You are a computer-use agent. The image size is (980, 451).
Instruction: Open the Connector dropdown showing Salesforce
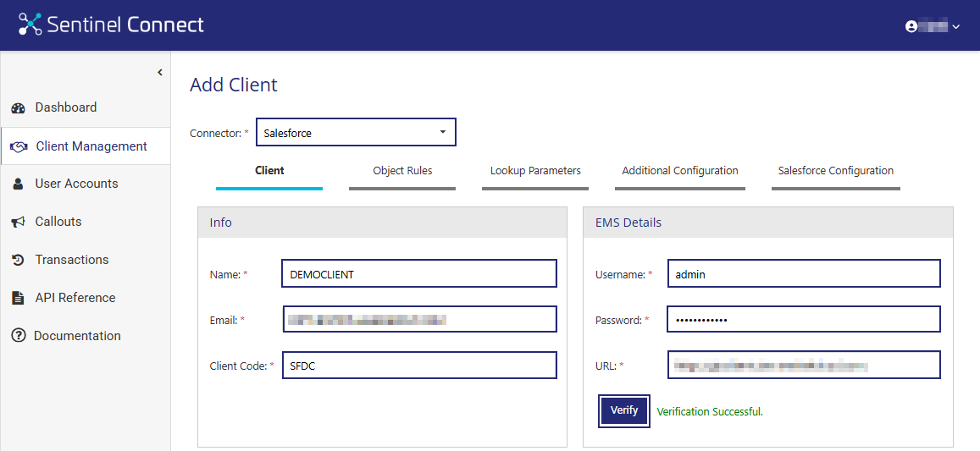[356, 133]
